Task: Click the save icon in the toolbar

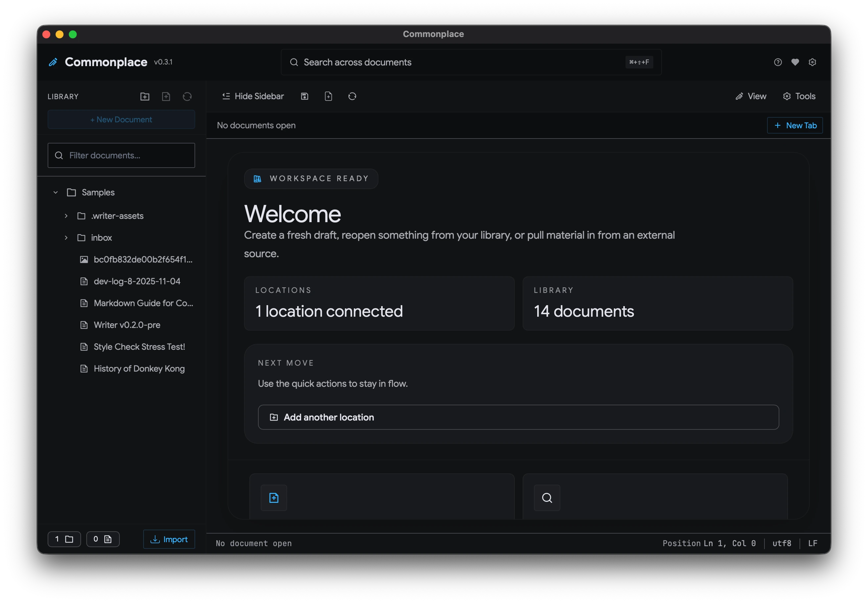Action: tap(305, 96)
